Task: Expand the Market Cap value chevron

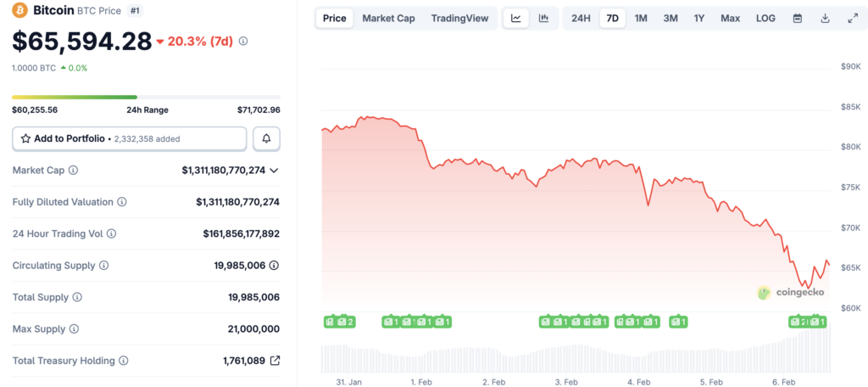Action: [x=274, y=171]
